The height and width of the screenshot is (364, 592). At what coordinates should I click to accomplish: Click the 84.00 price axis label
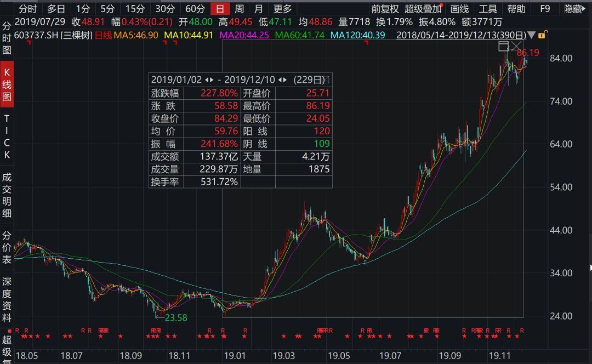tap(561, 58)
